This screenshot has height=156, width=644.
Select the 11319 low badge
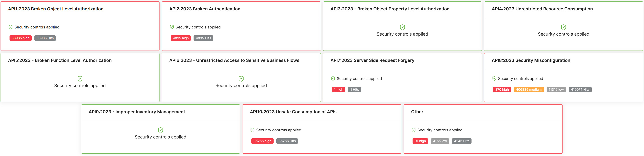[x=556, y=90]
